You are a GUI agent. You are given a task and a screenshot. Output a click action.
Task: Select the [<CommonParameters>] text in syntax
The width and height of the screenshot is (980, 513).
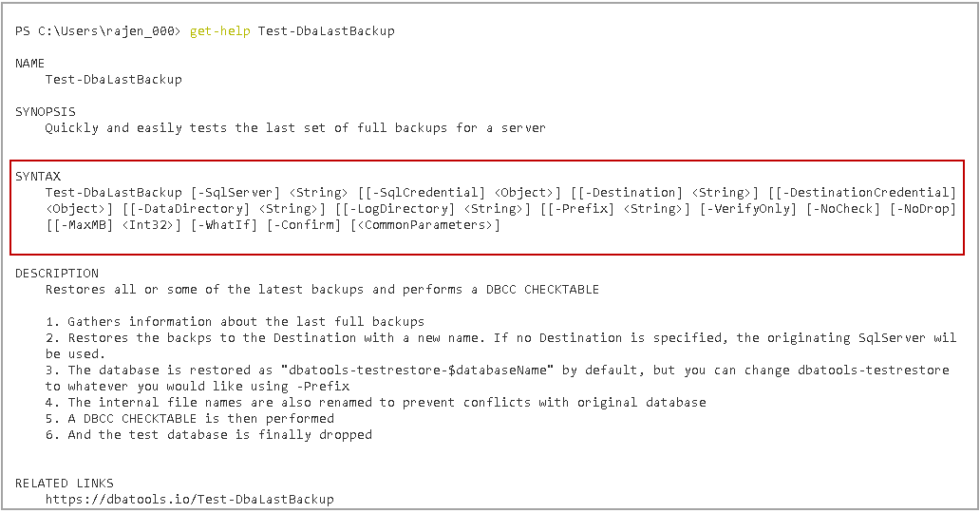(425, 225)
